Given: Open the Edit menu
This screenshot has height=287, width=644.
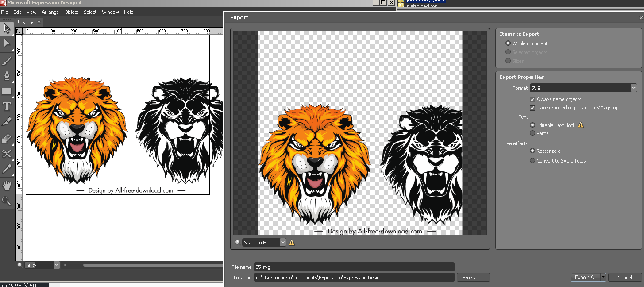Looking at the screenshot, I should [17, 12].
